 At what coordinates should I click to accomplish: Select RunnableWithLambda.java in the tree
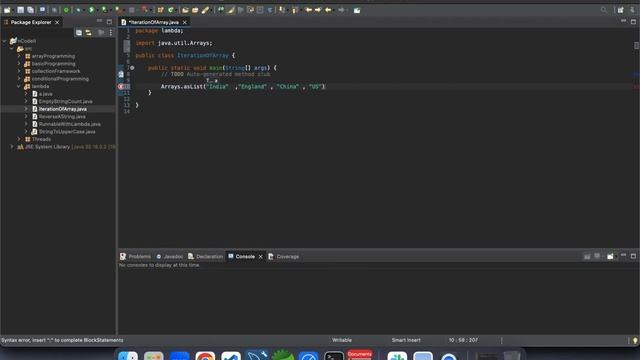[69, 124]
